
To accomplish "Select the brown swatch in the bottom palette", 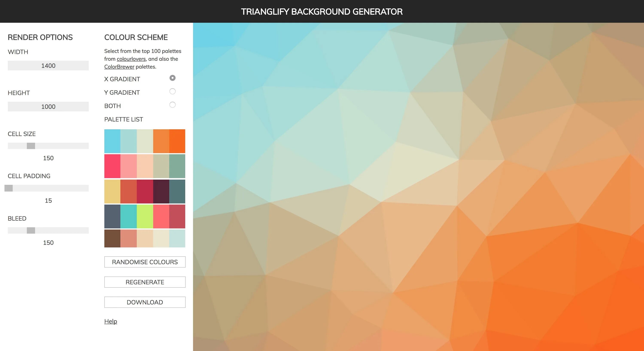I will 112,238.
